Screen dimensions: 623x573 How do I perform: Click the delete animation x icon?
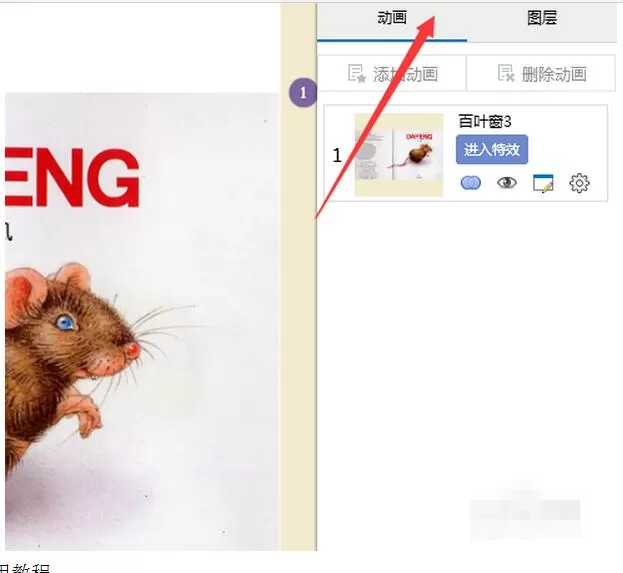click(506, 74)
